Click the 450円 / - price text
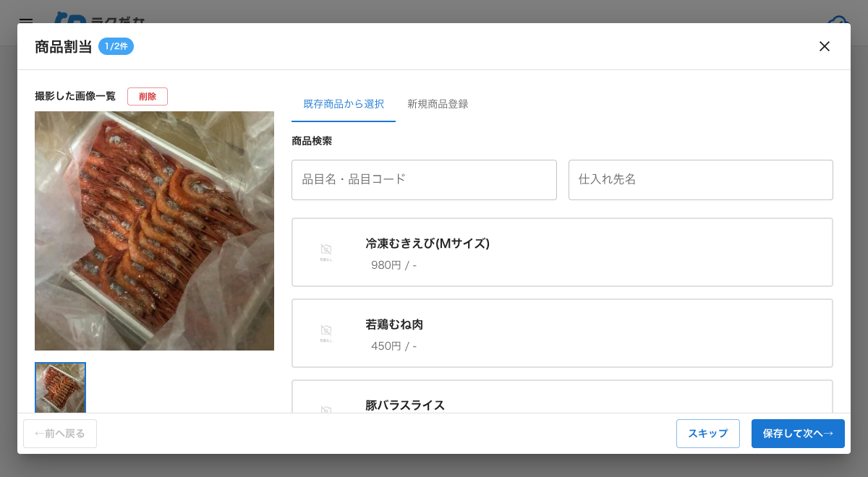This screenshot has width=868, height=477. (x=393, y=346)
